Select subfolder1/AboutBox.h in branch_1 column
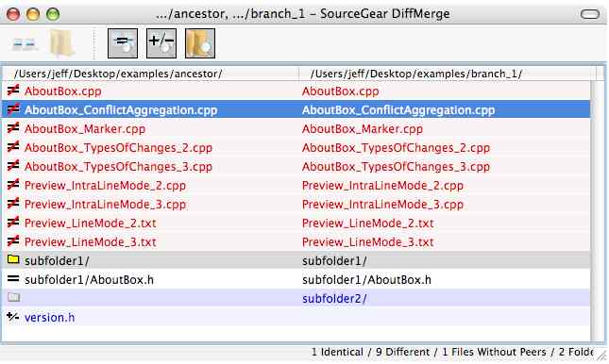The width and height of the screenshot is (609, 364). tap(366, 280)
